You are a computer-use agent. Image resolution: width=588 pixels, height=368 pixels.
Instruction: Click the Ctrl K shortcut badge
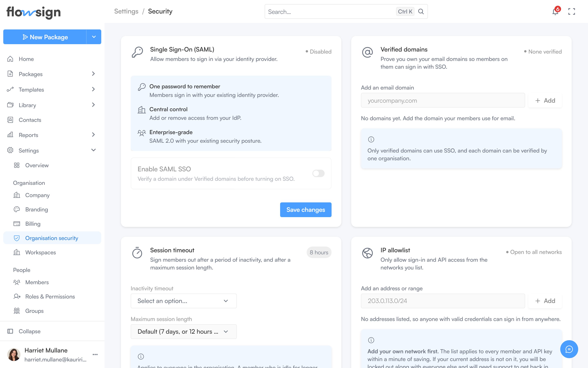[405, 11]
